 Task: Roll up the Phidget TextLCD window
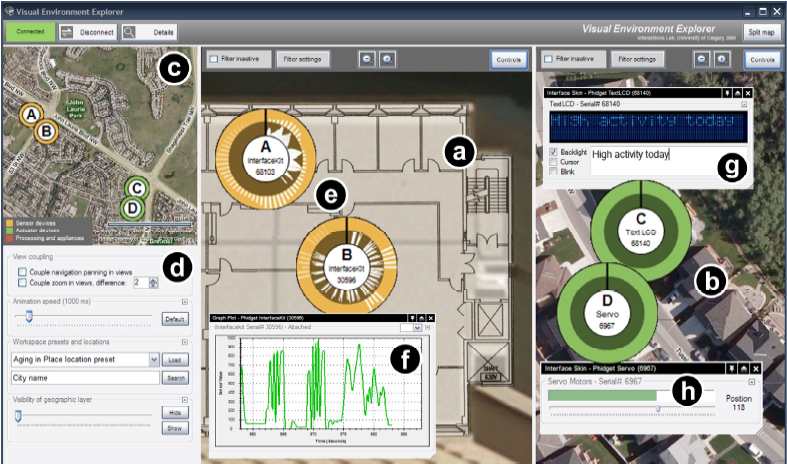(x=737, y=93)
